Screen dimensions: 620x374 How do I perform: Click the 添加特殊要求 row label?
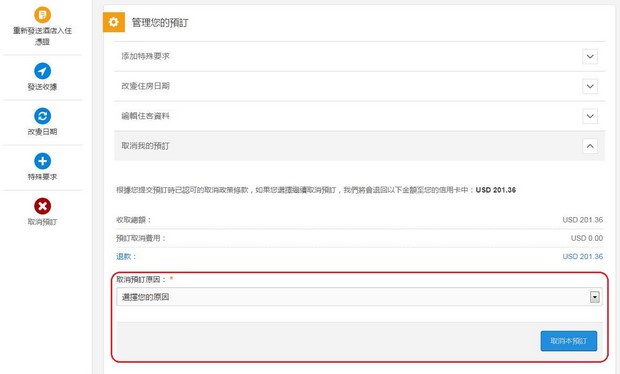(146, 56)
